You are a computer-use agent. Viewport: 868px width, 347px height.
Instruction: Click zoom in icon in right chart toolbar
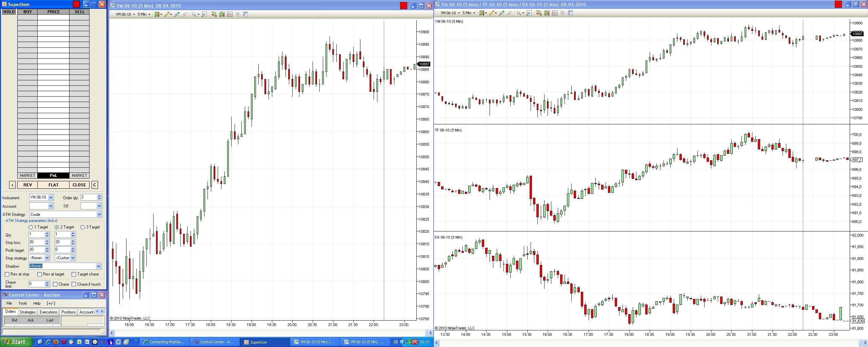[x=501, y=13]
